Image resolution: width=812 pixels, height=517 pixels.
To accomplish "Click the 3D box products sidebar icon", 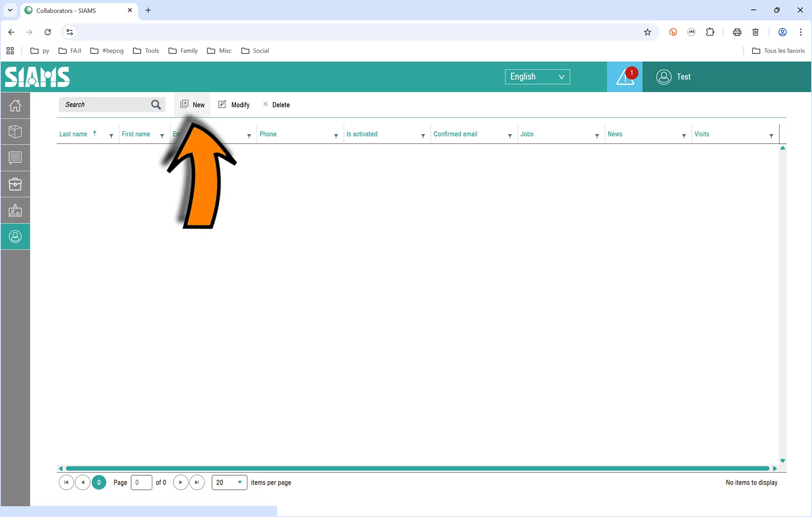I will [x=15, y=132].
